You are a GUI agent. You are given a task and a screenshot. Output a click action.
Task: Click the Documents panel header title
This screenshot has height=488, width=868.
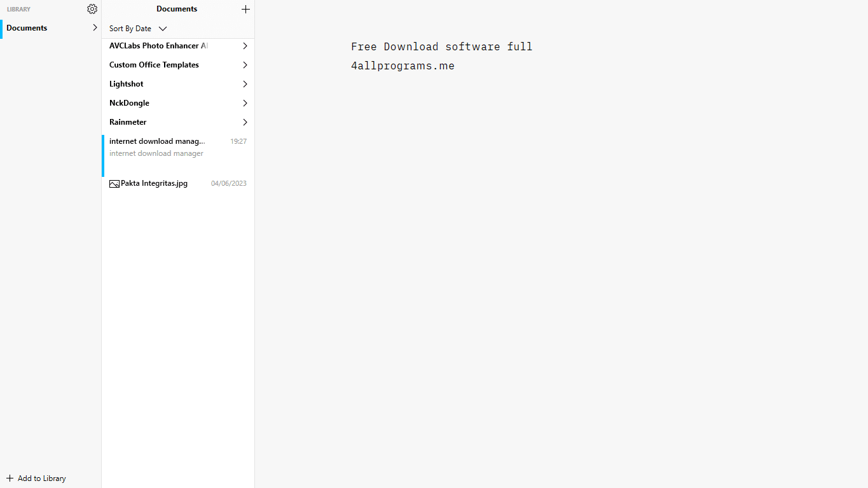[x=177, y=9]
